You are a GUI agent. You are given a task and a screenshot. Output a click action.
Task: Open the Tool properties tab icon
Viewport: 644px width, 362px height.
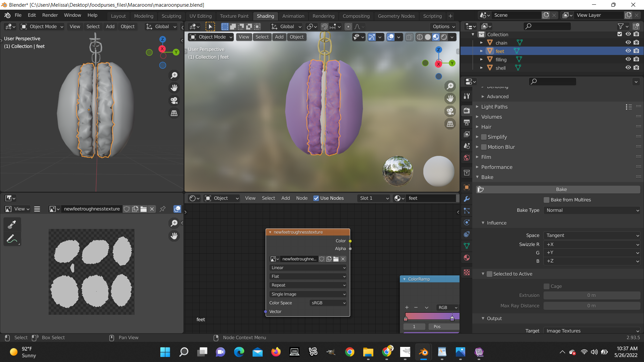point(467,96)
